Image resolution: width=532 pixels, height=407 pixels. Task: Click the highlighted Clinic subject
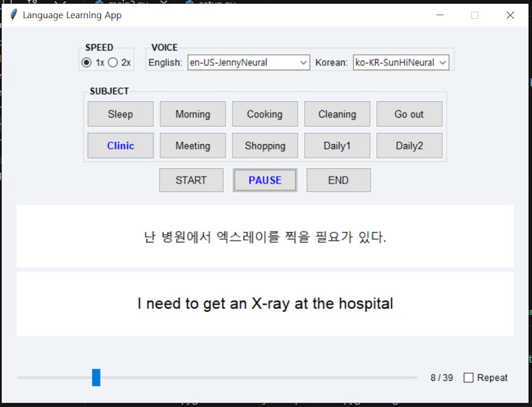(x=120, y=145)
